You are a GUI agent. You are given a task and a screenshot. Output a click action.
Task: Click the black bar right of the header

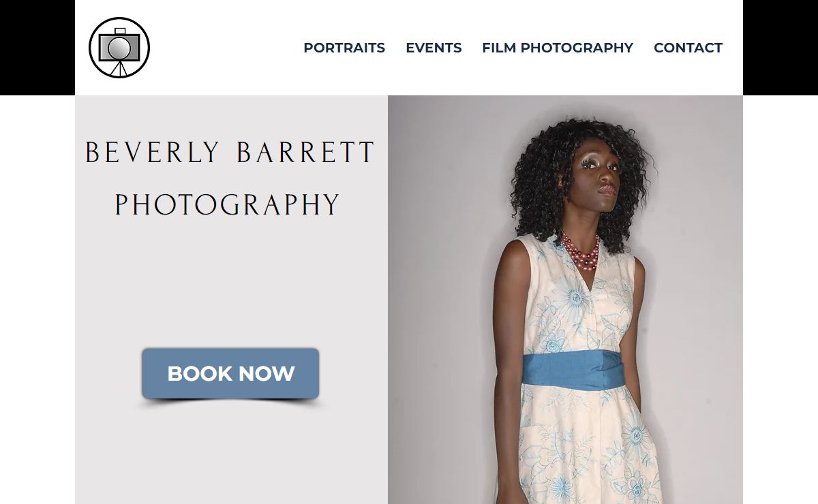click(x=781, y=48)
